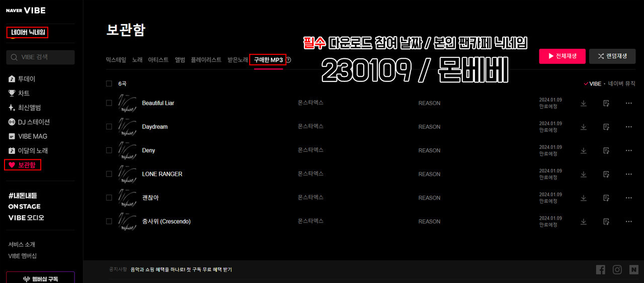Go to 투데이 in the sidebar
The width and height of the screenshot is (644, 283).
(22, 79)
